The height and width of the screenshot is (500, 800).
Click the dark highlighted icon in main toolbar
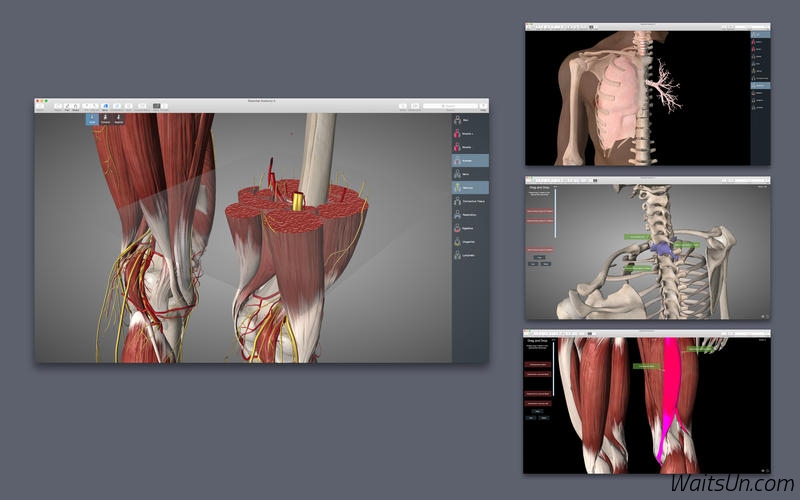(157, 107)
